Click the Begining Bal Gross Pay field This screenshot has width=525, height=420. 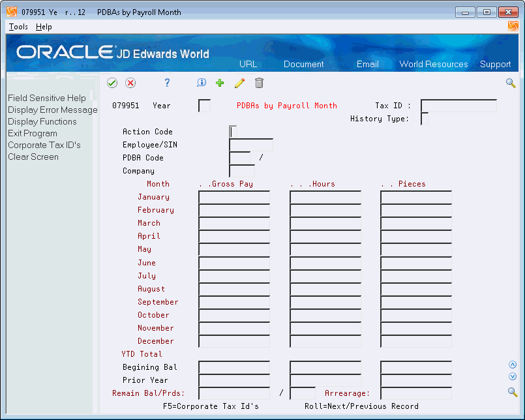(234, 367)
